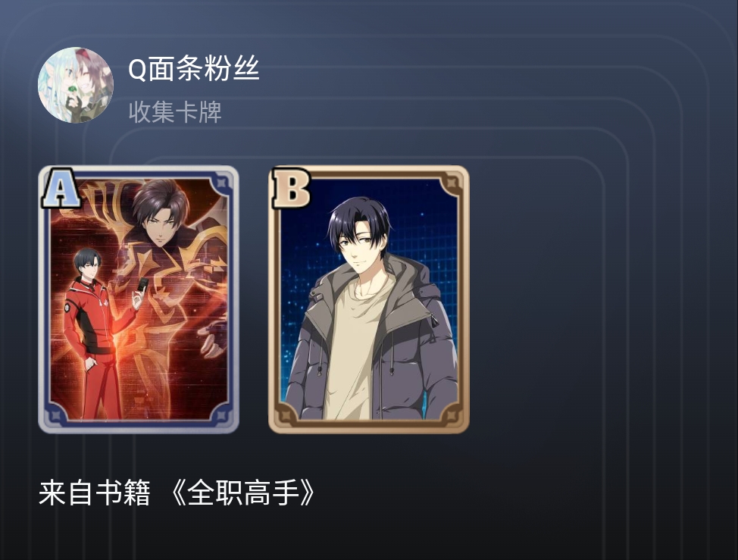Screen dimensions: 738x560
Task: Open the Q面条粉丝 profile avatar
Action: [76, 85]
